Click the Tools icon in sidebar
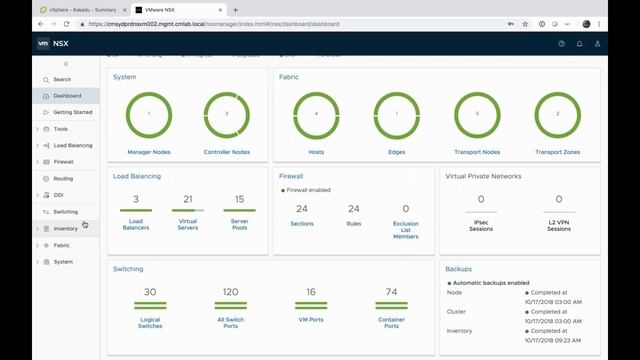This screenshot has width=640, height=360. tap(46, 129)
